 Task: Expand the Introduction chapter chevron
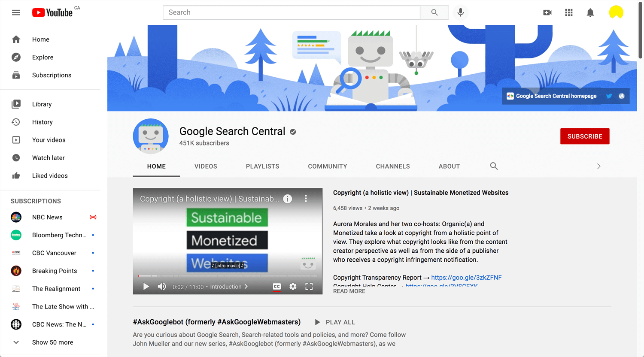(x=246, y=287)
